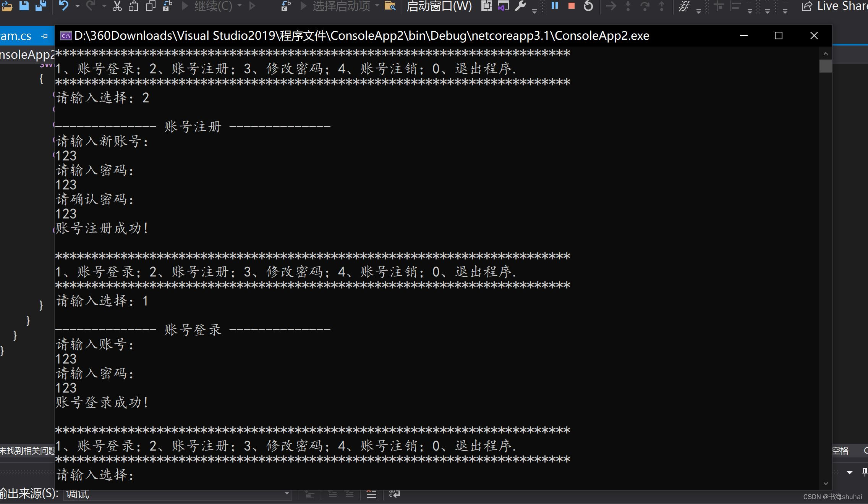This screenshot has height=504, width=868.
Task: Click the console vertical scrollbar thumb
Action: pyautogui.click(x=826, y=66)
